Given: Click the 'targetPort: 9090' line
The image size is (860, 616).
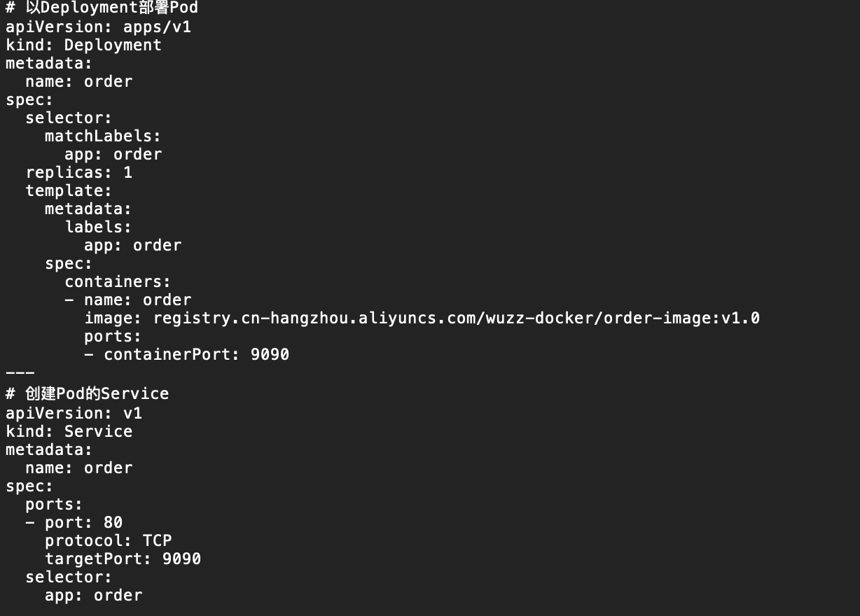Looking at the screenshot, I should [123, 559].
